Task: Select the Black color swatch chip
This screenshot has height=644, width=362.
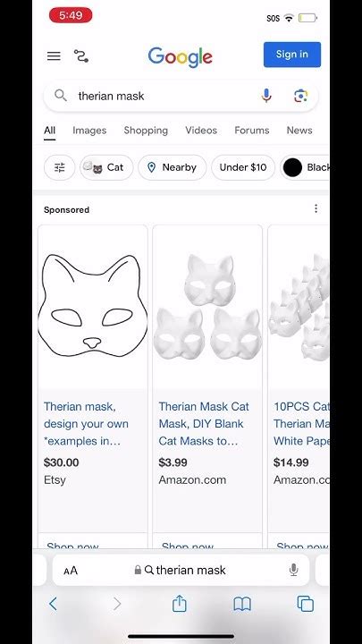Action: tap(306, 167)
